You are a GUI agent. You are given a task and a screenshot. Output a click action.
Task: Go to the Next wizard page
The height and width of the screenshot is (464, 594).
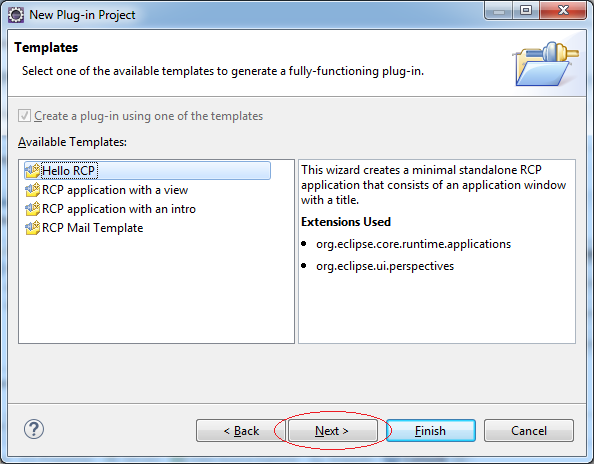(332, 431)
